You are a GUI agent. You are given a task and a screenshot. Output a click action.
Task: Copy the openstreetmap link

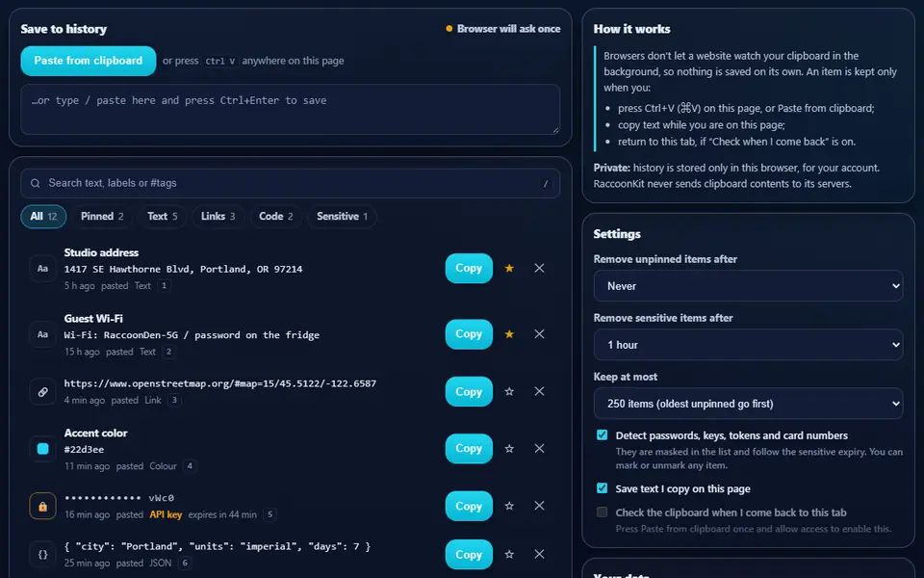(469, 392)
